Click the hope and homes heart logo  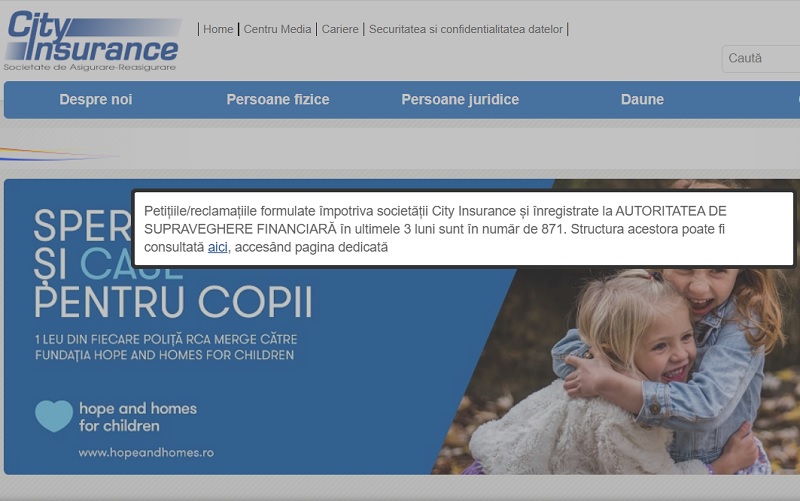(54, 416)
